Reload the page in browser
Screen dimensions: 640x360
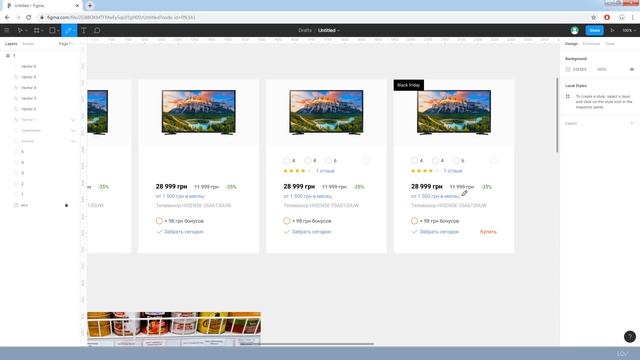[x=28, y=18]
